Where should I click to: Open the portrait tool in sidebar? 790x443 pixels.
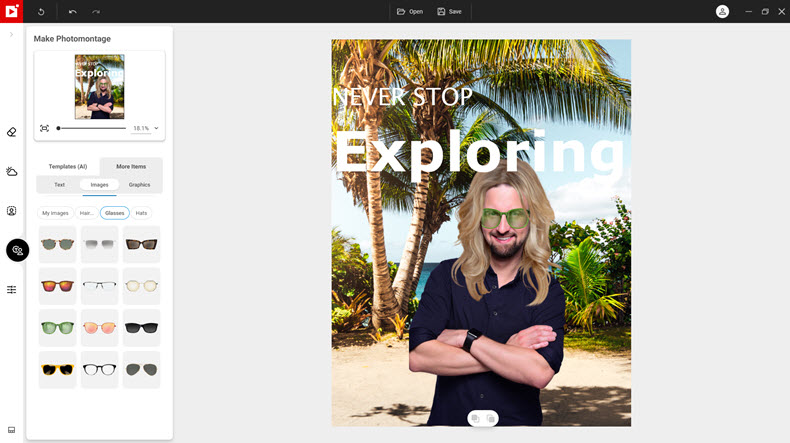click(x=12, y=211)
